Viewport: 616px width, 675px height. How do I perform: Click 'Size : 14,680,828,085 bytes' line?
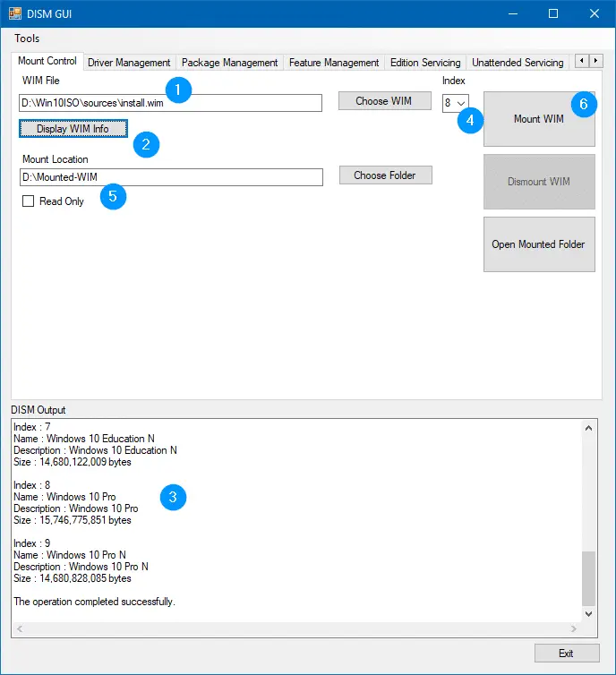coord(73,578)
